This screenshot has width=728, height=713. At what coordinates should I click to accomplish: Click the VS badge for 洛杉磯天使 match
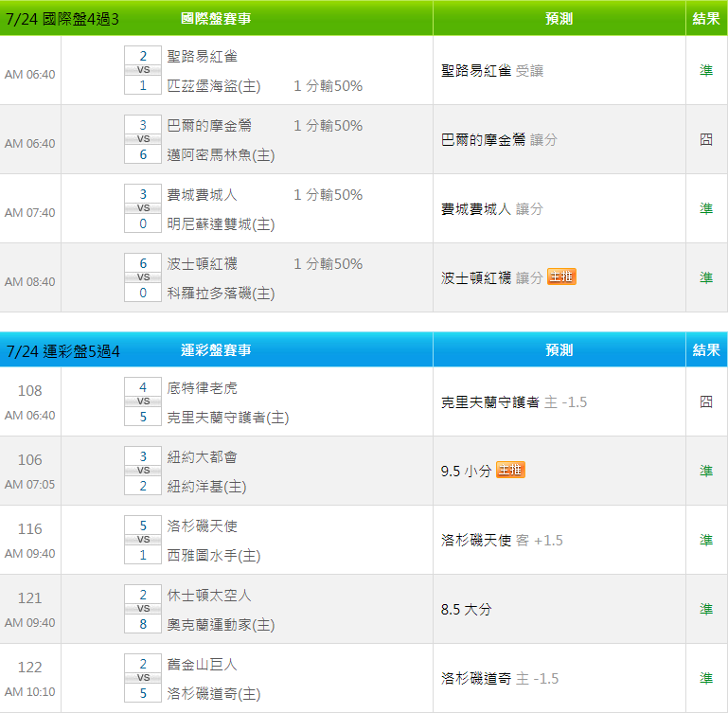coord(143,540)
